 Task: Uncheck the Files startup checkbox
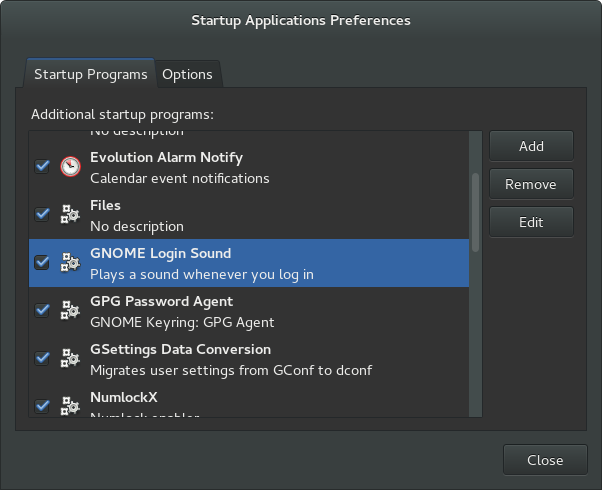coord(42,214)
